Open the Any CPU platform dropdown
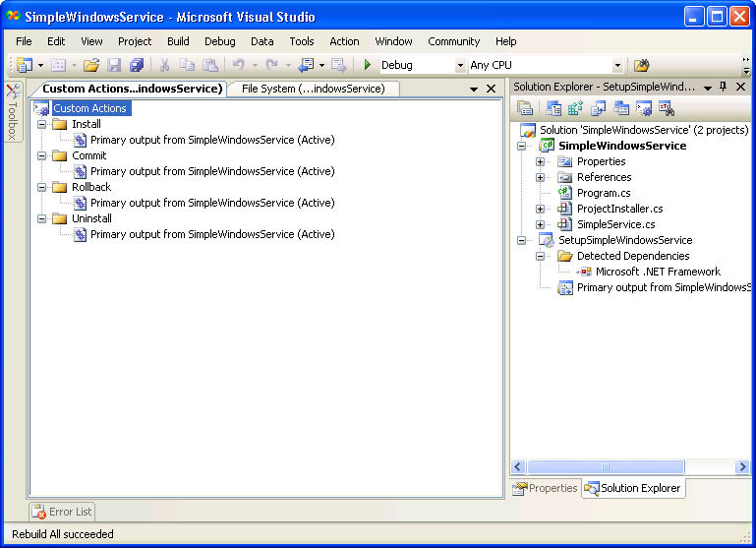The image size is (756, 548). (x=617, y=65)
